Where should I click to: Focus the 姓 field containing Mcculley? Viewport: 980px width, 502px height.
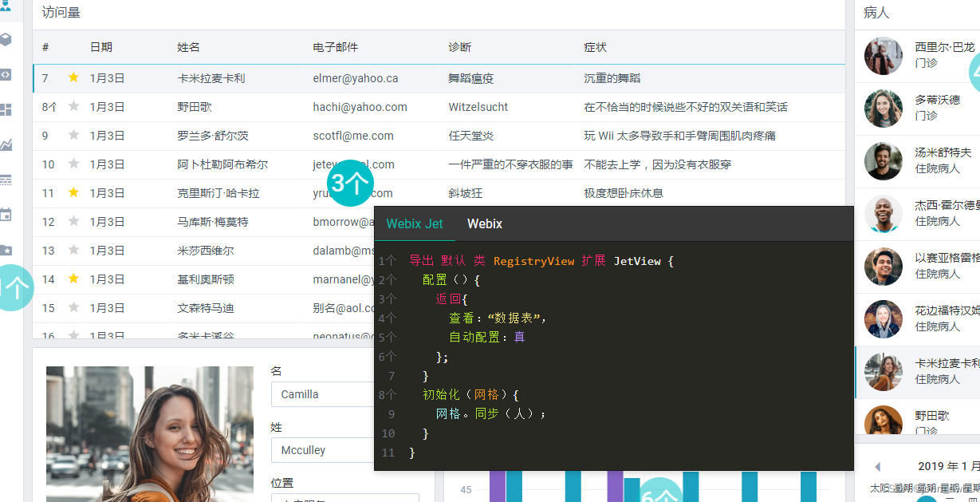(x=322, y=450)
